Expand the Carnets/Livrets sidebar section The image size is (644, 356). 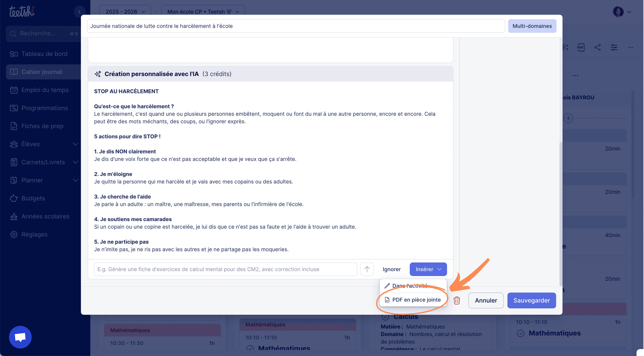(75, 162)
